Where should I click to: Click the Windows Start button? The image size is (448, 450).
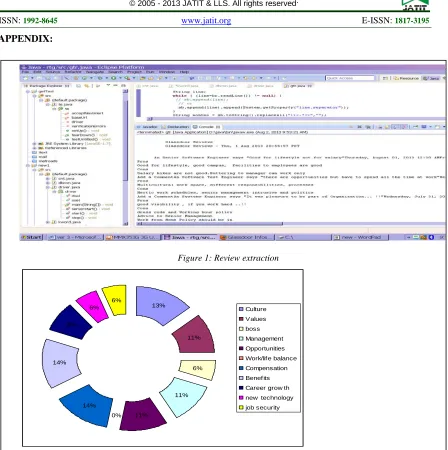point(32,237)
